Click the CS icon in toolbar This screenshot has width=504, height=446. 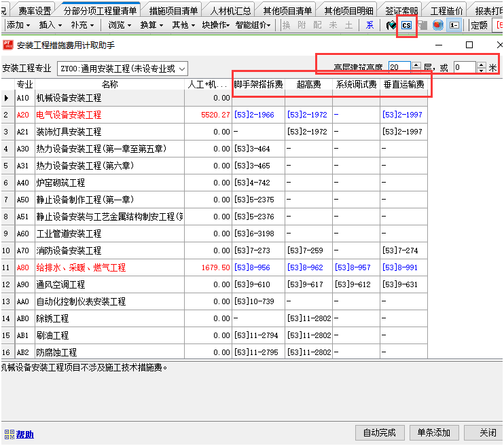[x=406, y=25]
